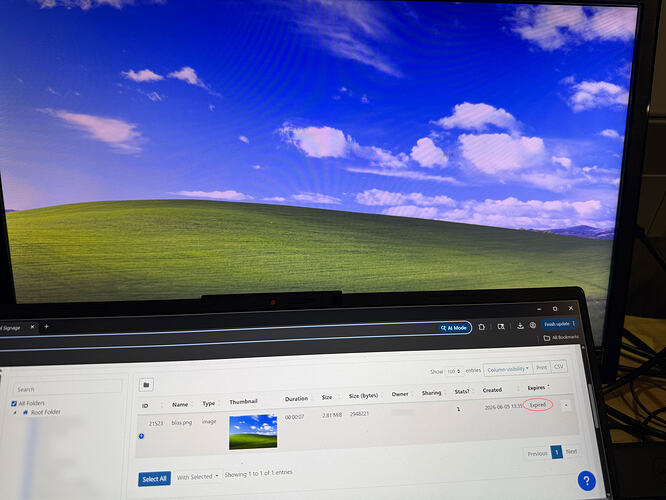Open the With Selected dropdown
Viewport: 666px width, 500px height.
[x=197, y=477]
